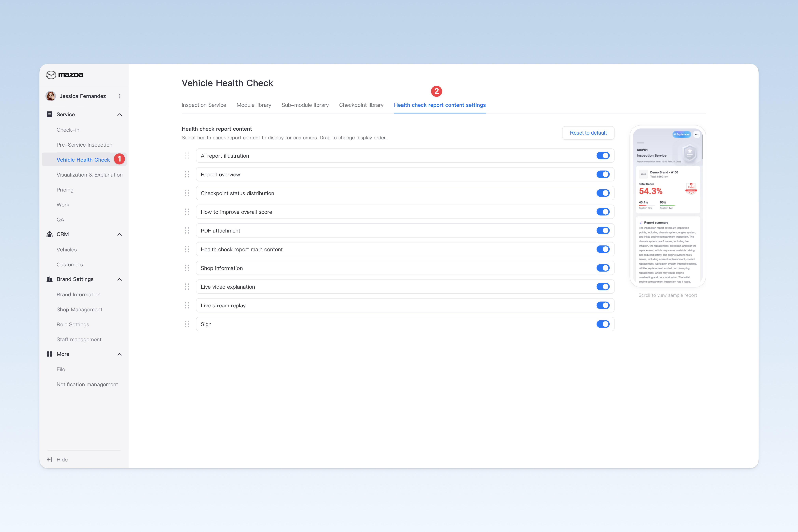The image size is (798, 532).
Task: Grab drag handle for Live stream replay
Action: pos(187,305)
